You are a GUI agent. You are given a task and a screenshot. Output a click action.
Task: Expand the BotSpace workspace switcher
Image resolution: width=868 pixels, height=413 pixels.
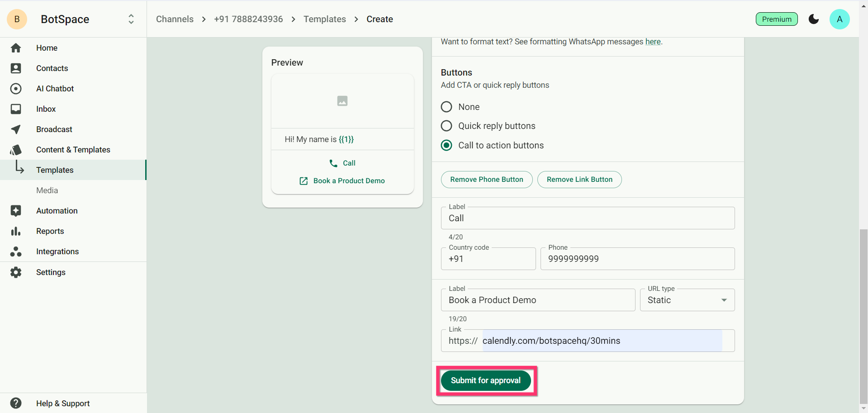tap(131, 19)
